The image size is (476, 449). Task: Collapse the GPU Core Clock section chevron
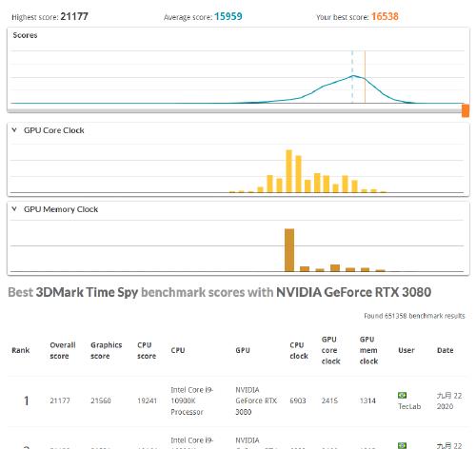click(x=14, y=130)
